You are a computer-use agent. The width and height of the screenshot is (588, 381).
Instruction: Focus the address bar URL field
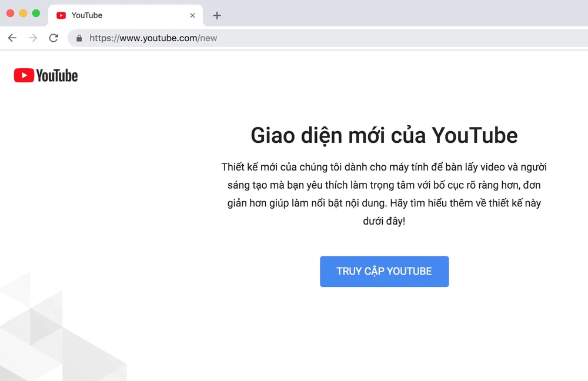point(353,38)
